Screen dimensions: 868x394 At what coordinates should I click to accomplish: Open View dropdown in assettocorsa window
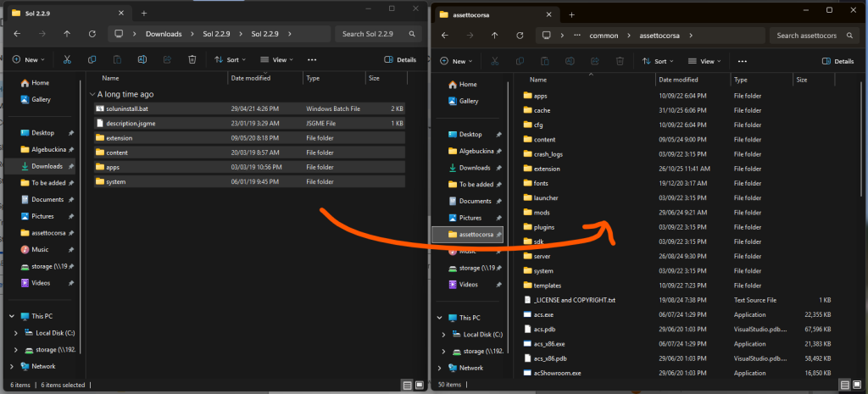click(x=704, y=61)
